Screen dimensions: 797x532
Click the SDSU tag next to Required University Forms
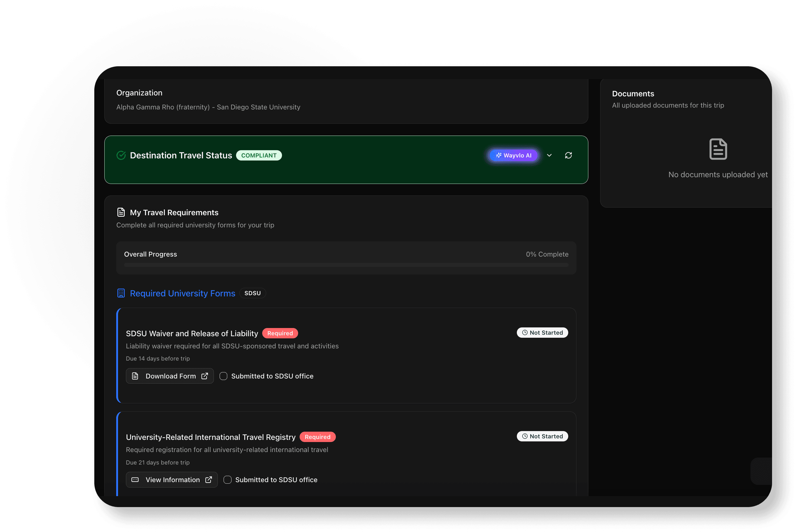(x=252, y=293)
